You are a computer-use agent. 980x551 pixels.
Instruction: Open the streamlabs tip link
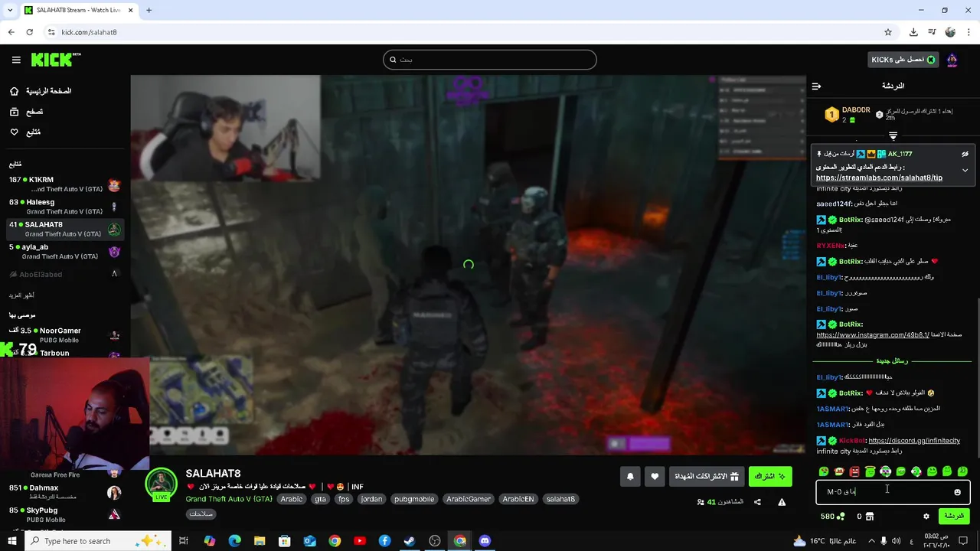click(x=879, y=178)
